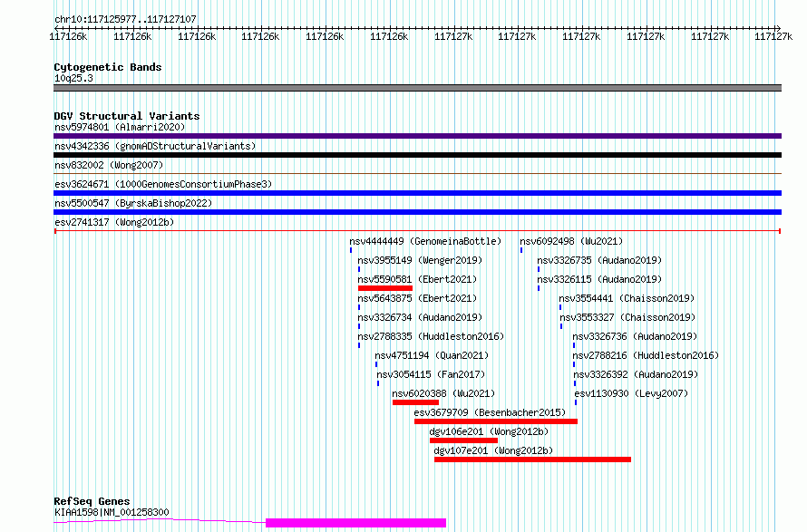Viewport: 807px width, 532px height.
Task: Open the esv2741317 (Wong2012b) label
Action: pos(114,222)
